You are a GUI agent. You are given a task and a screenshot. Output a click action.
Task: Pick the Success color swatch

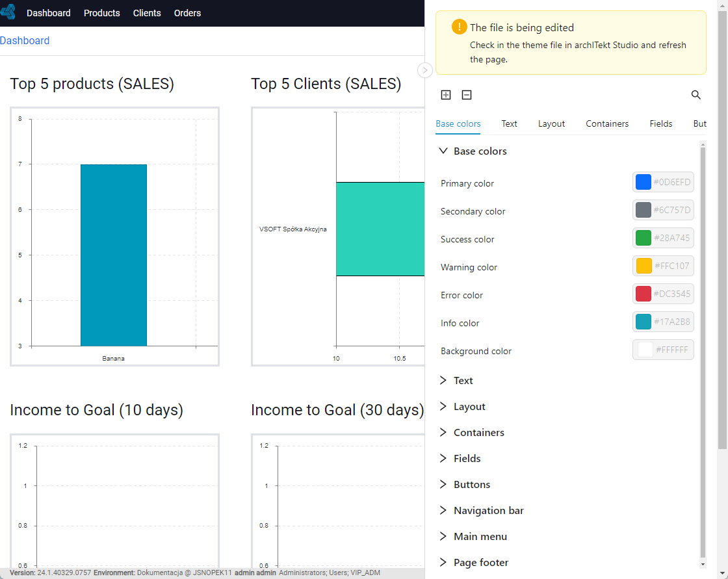[643, 238]
